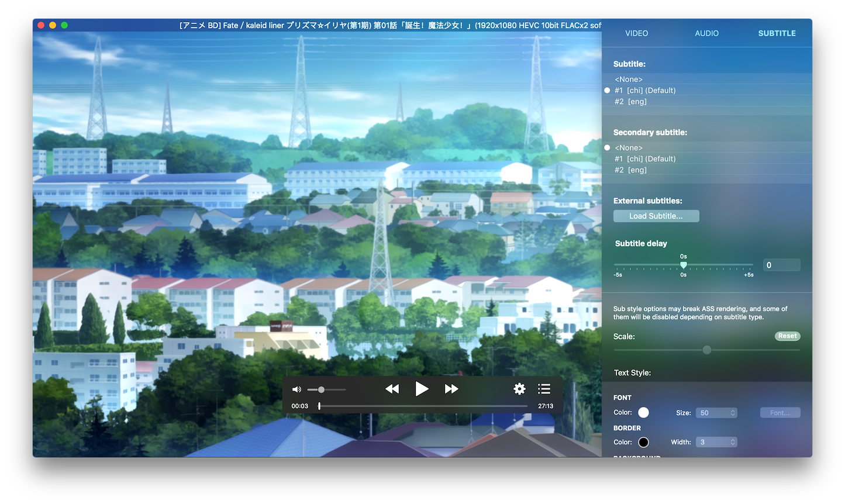Click the elapsed time 00:03
Screen dimensions: 845x504
pos(300,406)
